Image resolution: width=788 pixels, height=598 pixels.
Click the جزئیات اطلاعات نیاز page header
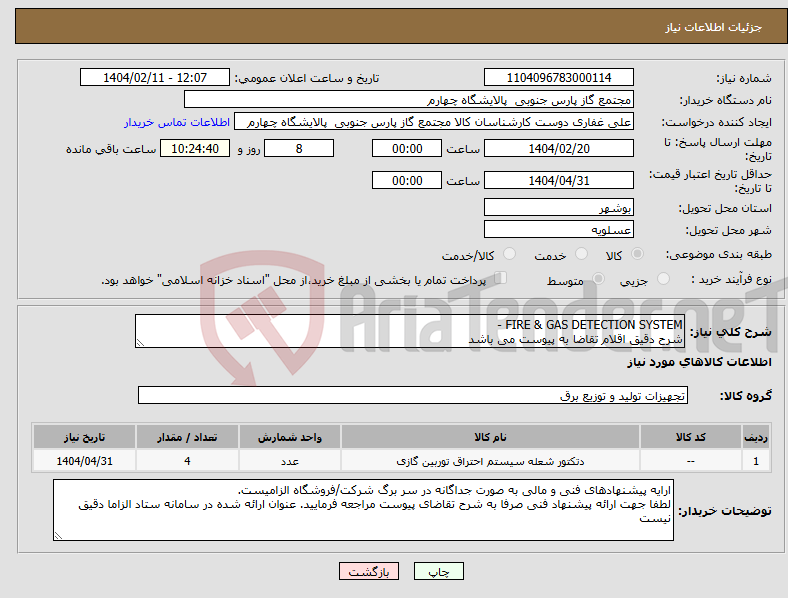click(x=713, y=27)
